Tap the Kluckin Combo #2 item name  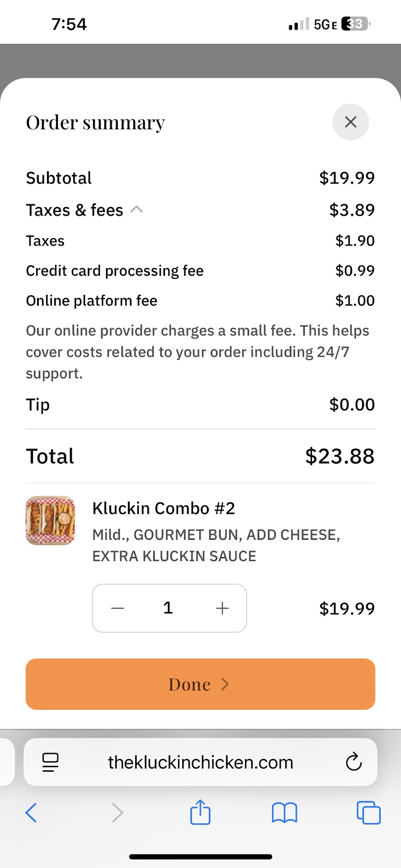click(x=164, y=508)
